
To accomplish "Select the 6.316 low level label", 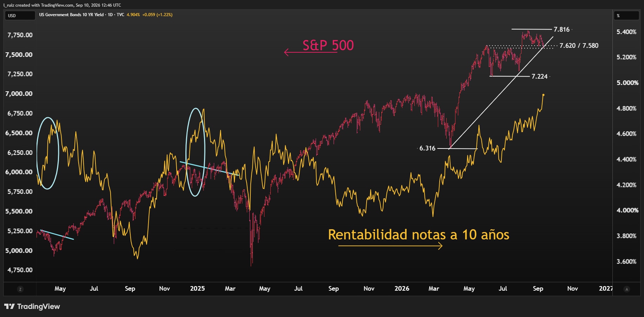I will click(x=427, y=148).
